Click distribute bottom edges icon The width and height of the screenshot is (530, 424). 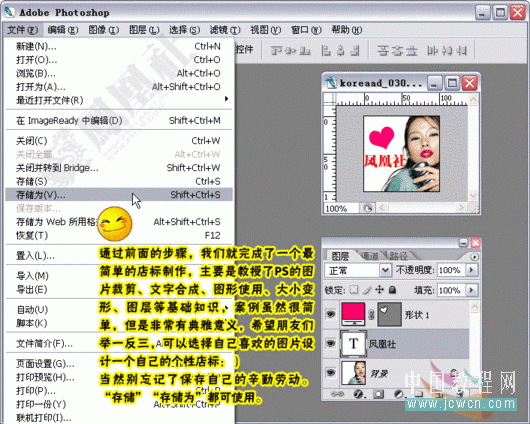pos(411,51)
